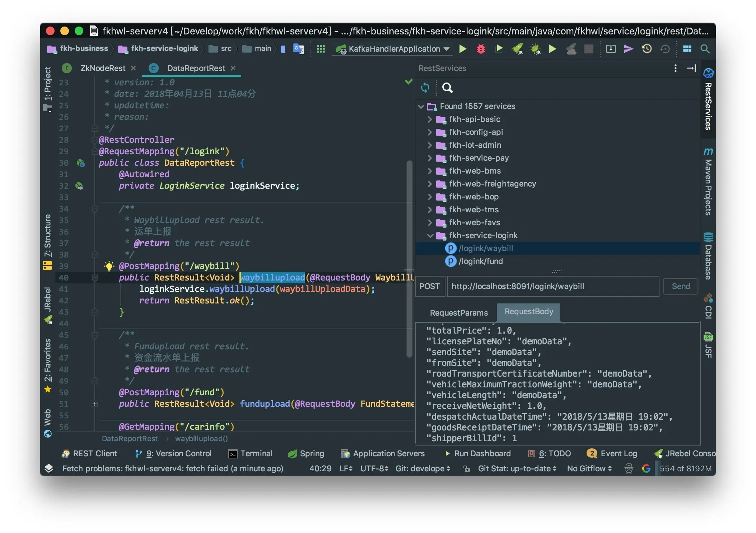The image size is (756, 533).
Task: Click the refresh icon in RestServices panel
Action: [x=425, y=88]
